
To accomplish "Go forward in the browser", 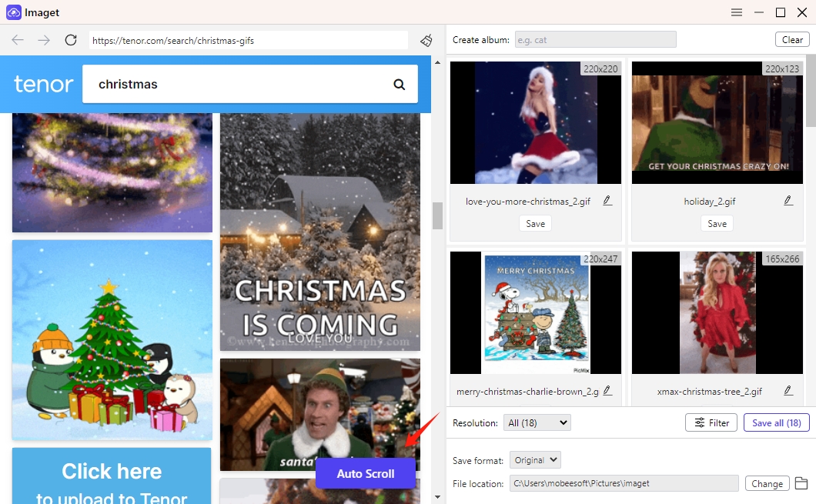I will (x=44, y=40).
